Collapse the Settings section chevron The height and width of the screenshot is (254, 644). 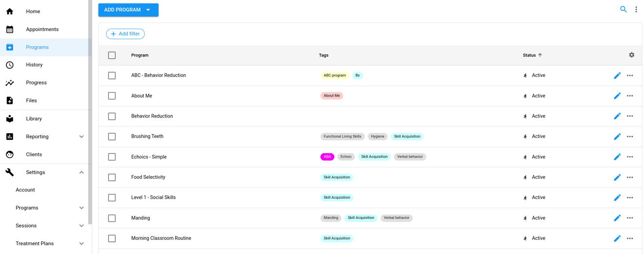click(81, 173)
